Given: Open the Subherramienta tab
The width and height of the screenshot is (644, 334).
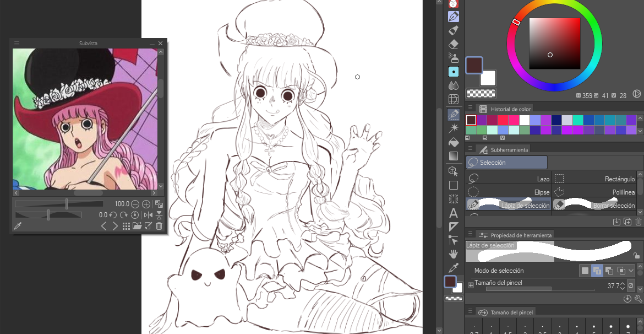Looking at the screenshot, I should (x=504, y=150).
